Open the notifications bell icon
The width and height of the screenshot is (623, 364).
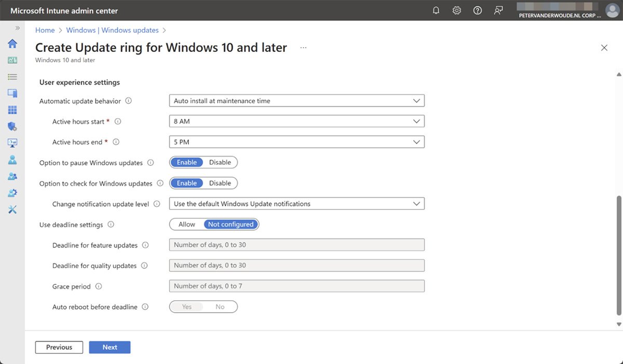436,10
